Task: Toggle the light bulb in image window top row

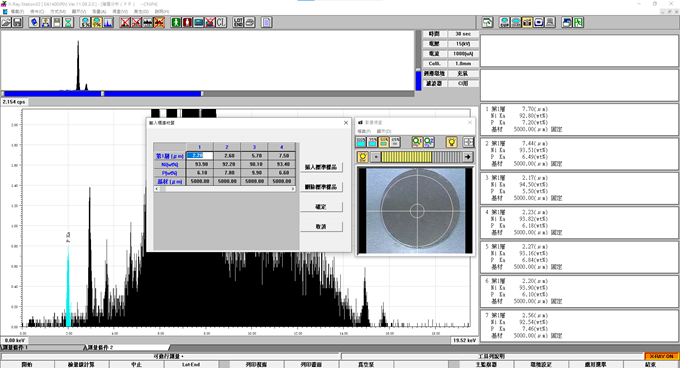Action: click(451, 142)
